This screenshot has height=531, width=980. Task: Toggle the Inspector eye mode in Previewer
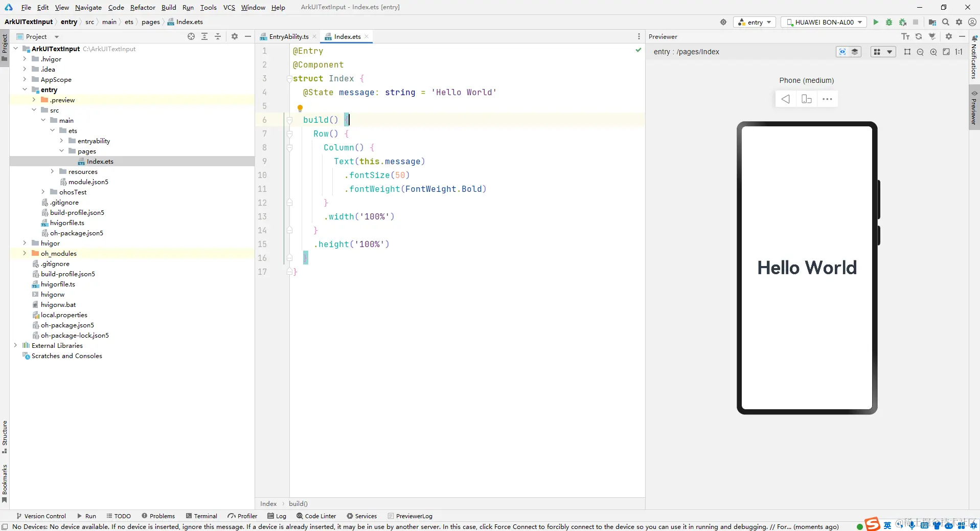842,52
